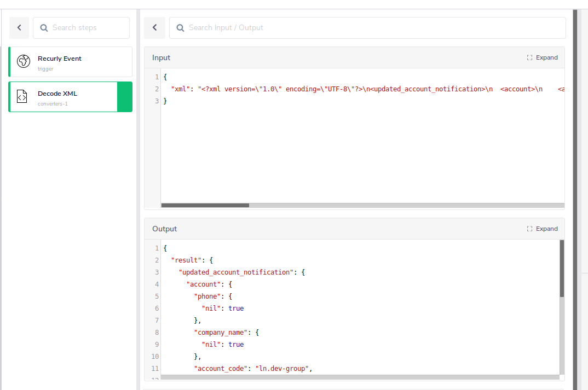588x390 pixels.
Task: Click the account_code value in the Output
Action: click(x=283, y=368)
